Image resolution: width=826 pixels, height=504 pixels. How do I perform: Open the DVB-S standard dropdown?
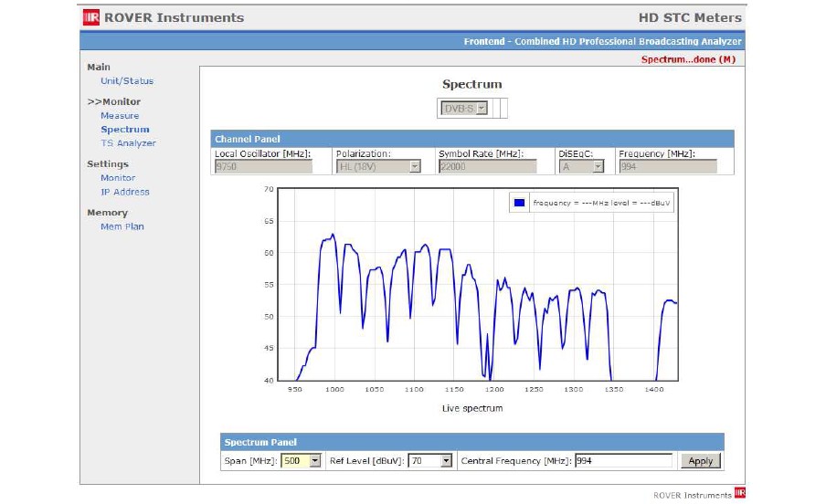464,109
